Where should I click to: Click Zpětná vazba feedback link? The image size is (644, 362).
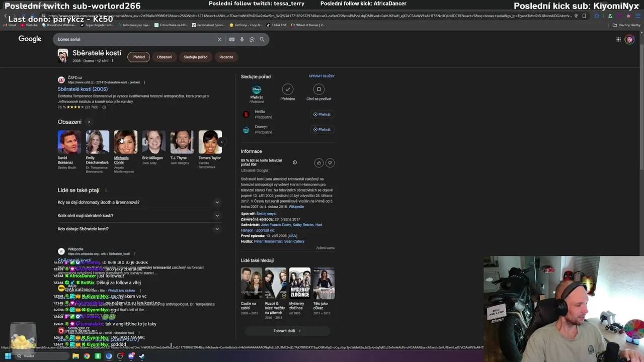coord(325,248)
